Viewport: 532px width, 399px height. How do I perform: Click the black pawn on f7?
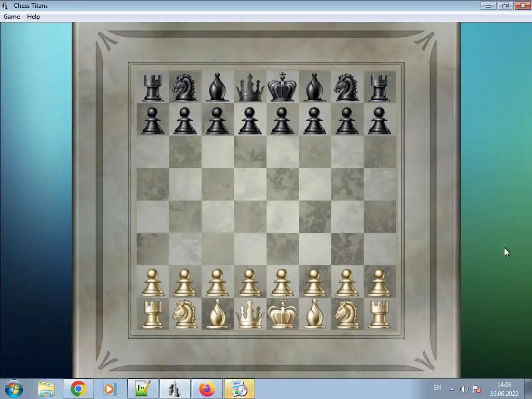pos(314,121)
